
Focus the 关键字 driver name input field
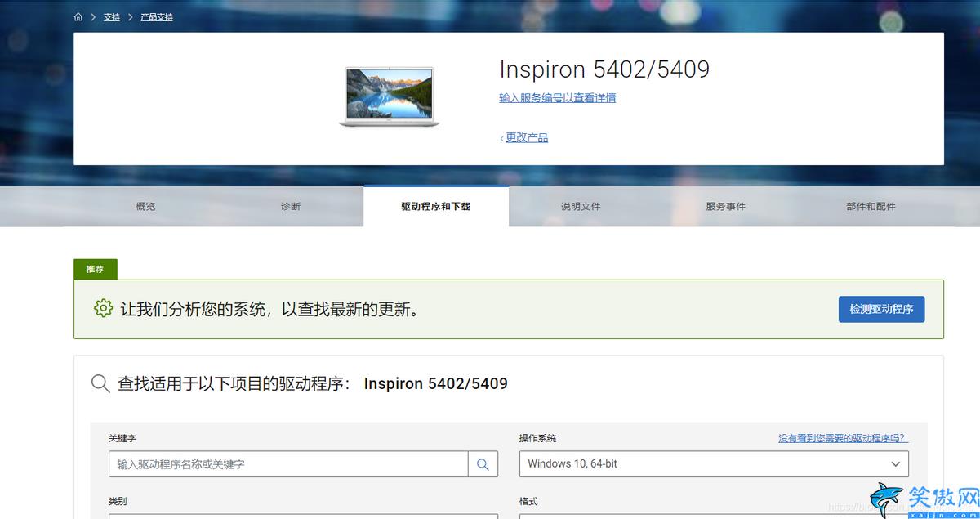click(x=288, y=464)
